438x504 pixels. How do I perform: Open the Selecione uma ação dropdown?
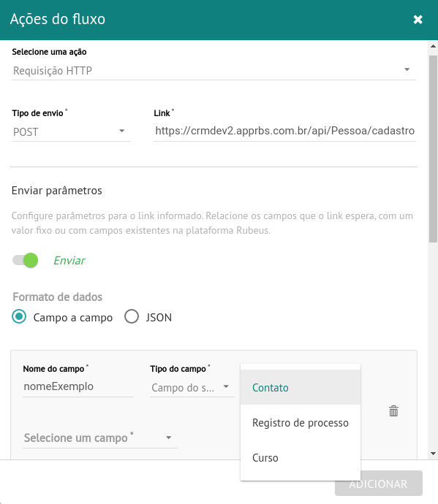[x=214, y=70]
